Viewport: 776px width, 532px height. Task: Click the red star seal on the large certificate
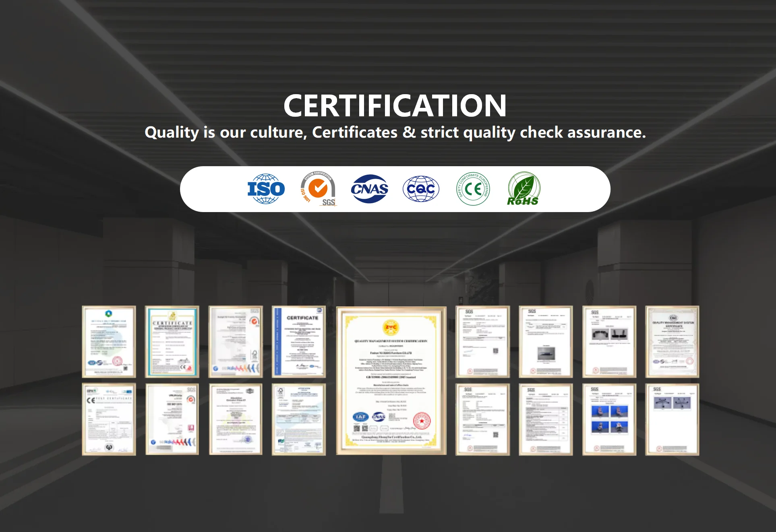tap(422, 421)
